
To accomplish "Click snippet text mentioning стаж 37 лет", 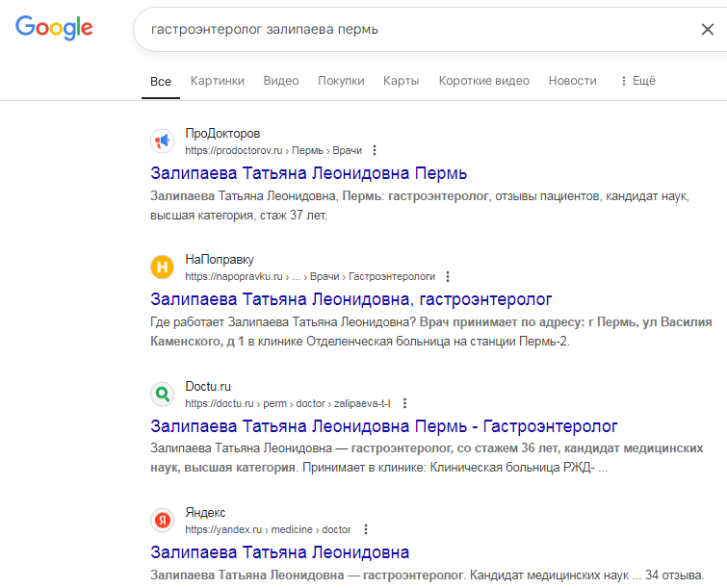I will (420, 206).
